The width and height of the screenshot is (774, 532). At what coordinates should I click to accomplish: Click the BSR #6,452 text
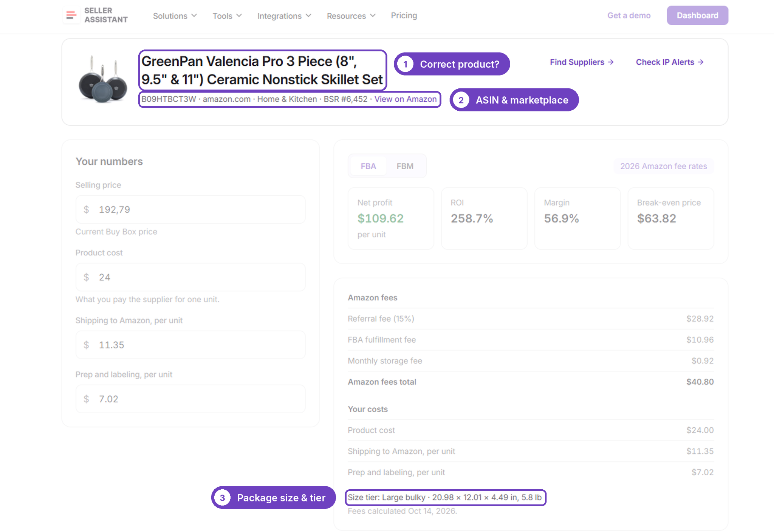coord(345,99)
